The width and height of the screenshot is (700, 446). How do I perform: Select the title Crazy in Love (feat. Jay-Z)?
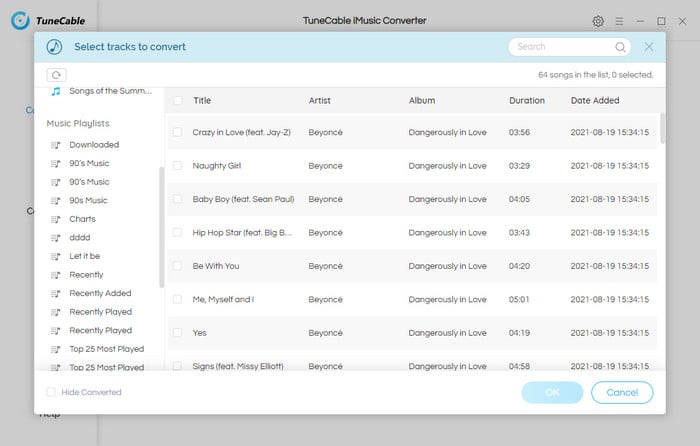tap(242, 132)
